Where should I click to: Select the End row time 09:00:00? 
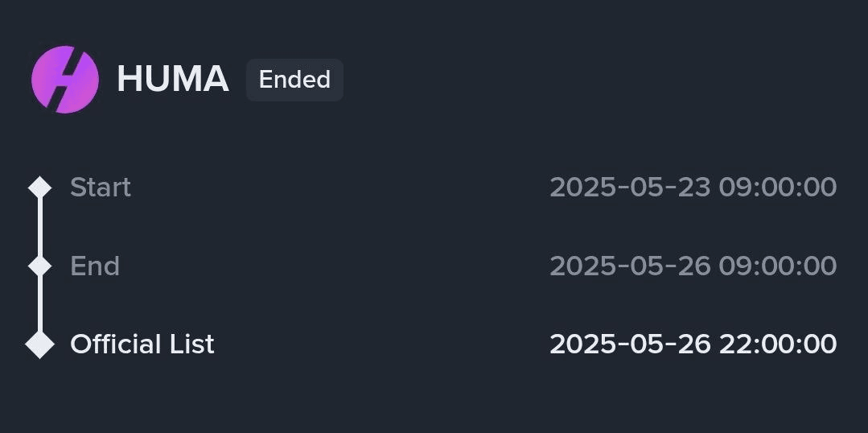[x=778, y=266]
